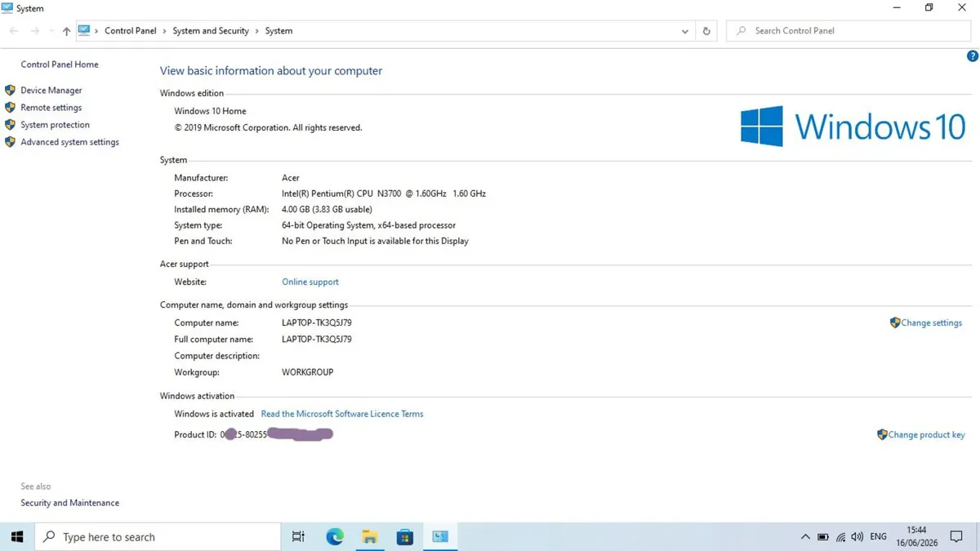The height and width of the screenshot is (551, 980).
Task: Open Device Manager from sidebar
Action: point(51,91)
